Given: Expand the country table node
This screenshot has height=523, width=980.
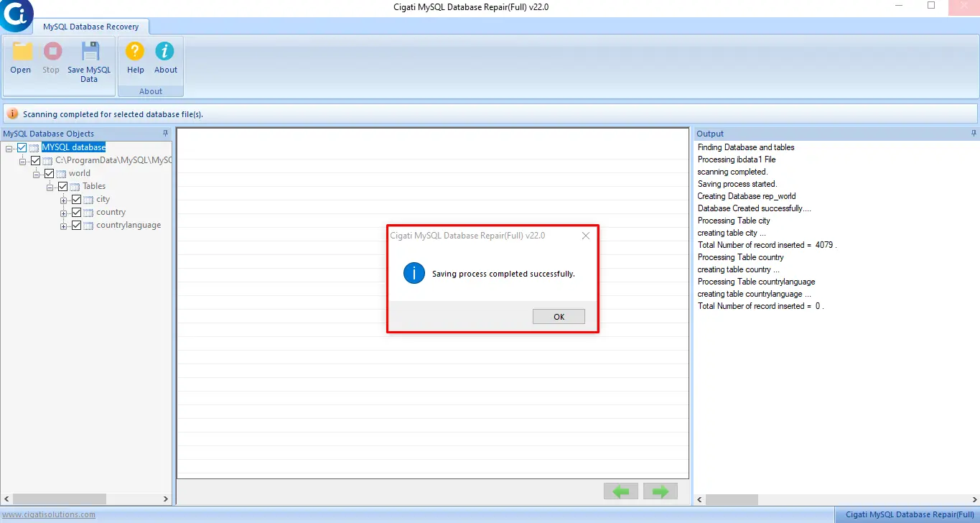Looking at the screenshot, I should pyautogui.click(x=64, y=213).
